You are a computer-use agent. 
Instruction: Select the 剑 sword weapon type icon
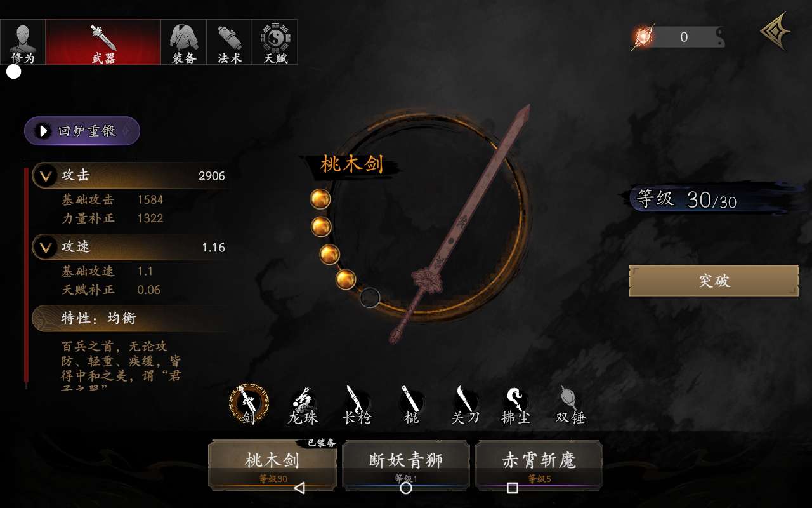249,404
